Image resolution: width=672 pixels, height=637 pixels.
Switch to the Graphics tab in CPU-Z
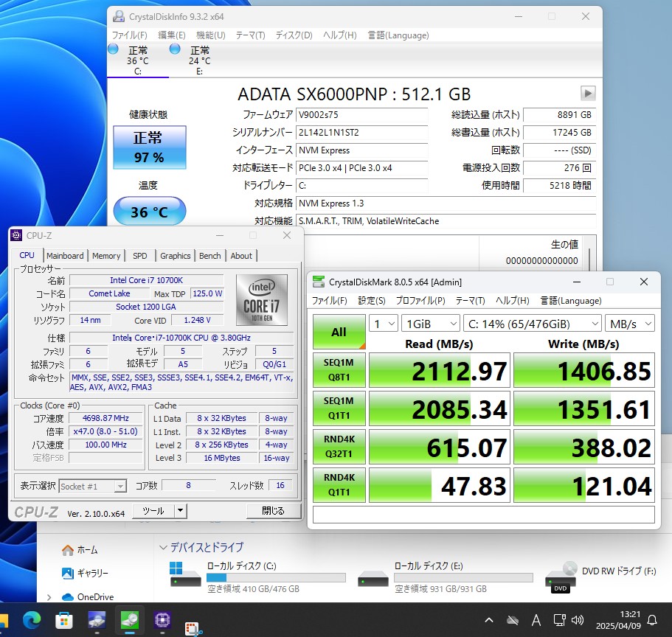(176, 256)
